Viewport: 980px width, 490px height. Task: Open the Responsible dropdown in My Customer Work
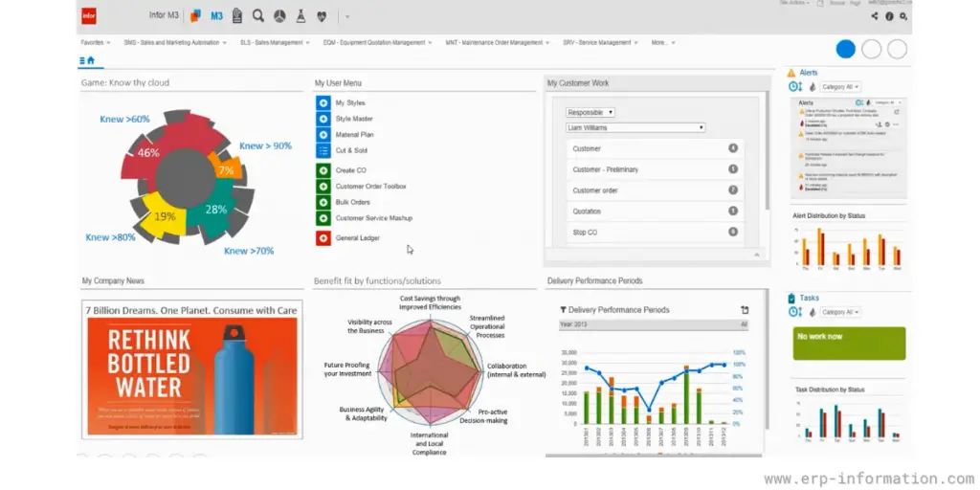[590, 113]
